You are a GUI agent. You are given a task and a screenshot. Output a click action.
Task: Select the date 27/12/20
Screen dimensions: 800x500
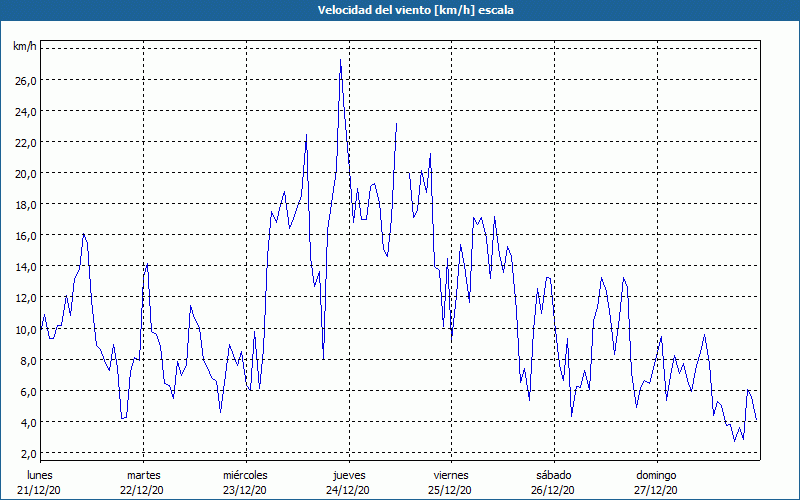coord(656,490)
